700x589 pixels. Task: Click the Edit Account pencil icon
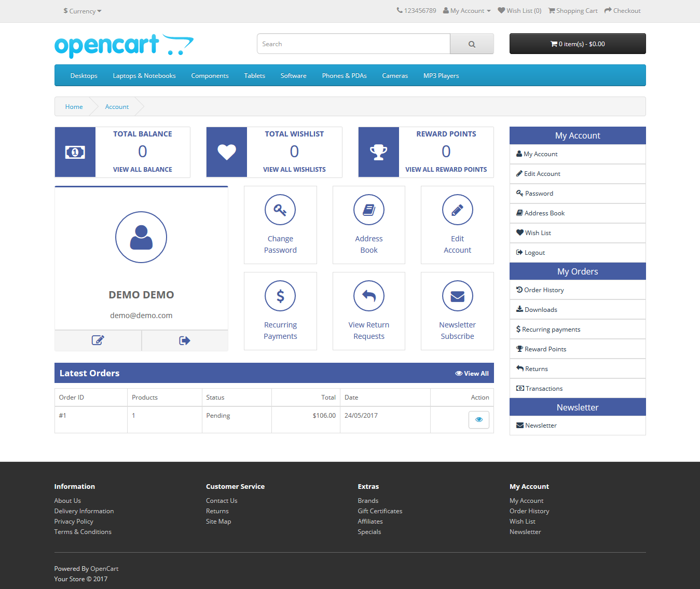pyautogui.click(x=457, y=210)
